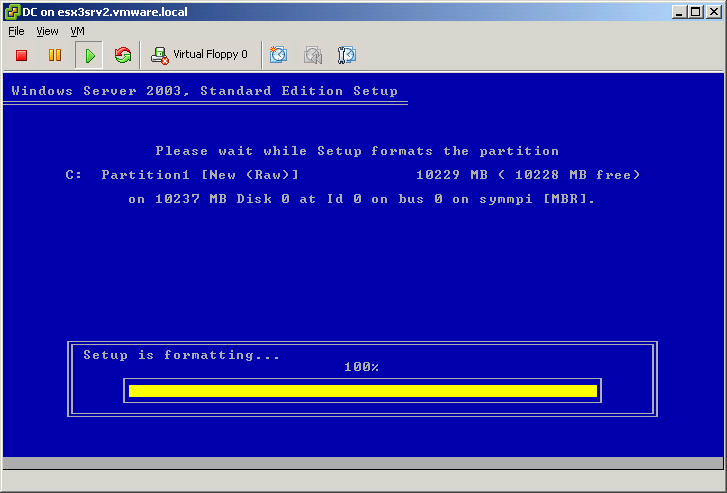Suspend the virtual machine with the pause icon
This screenshot has width=727, height=493.
[x=55, y=55]
